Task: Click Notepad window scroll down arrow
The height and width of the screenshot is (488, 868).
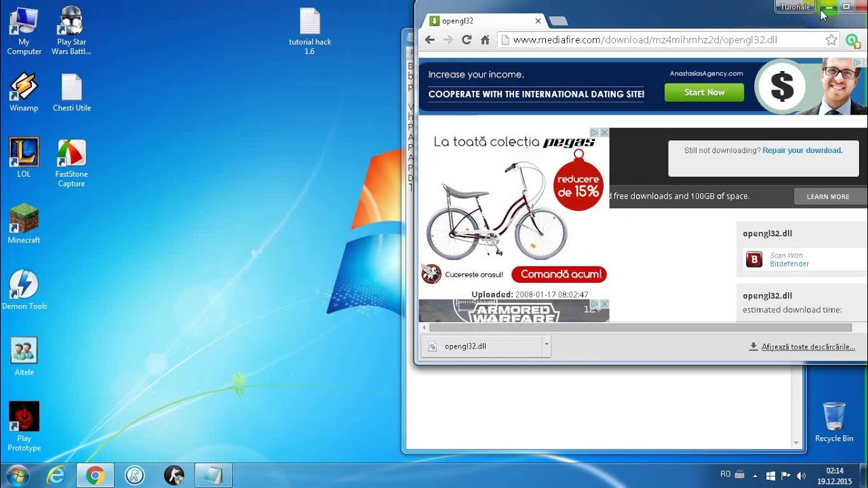Action: 797,443
